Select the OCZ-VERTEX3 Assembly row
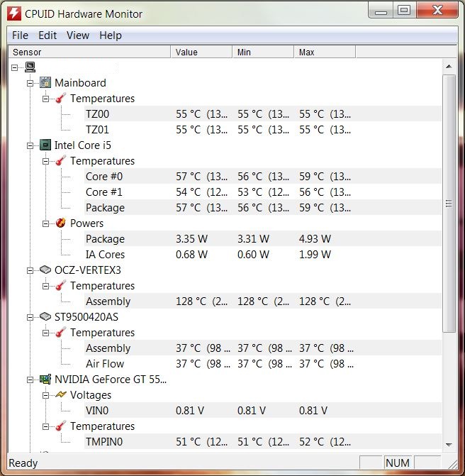The image size is (465, 476). [x=263, y=301]
